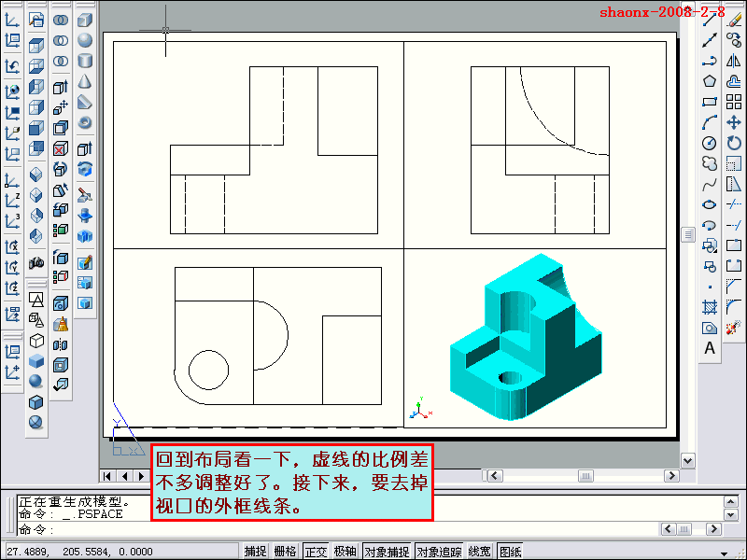Select the Ellipse draw tool

click(710, 204)
